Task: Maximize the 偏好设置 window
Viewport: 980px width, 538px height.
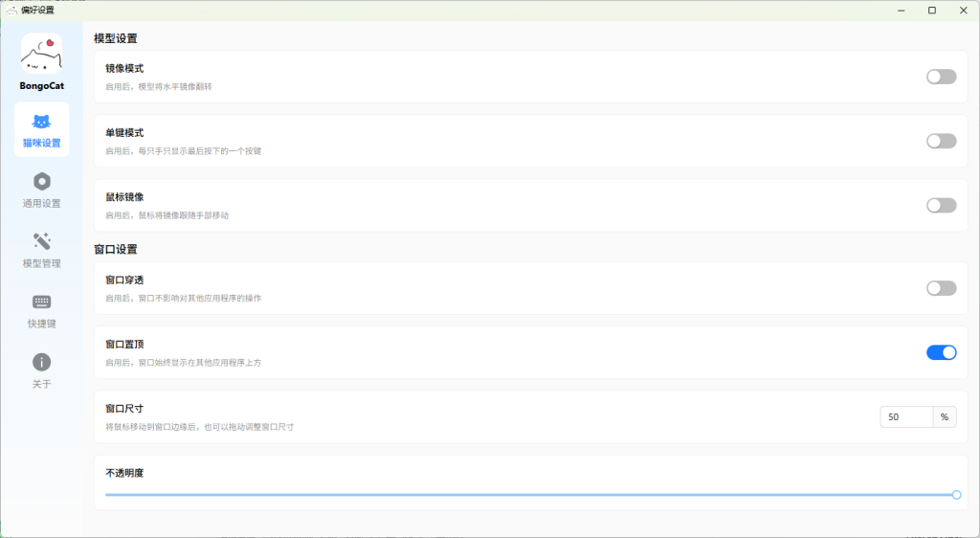Action: point(931,10)
